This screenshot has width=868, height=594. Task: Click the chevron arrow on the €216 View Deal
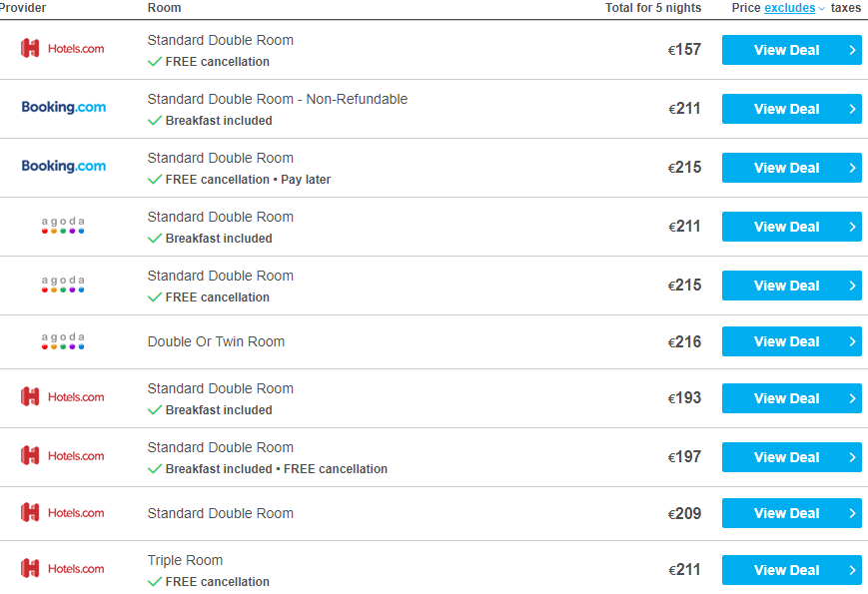click(x=852, y=341)
